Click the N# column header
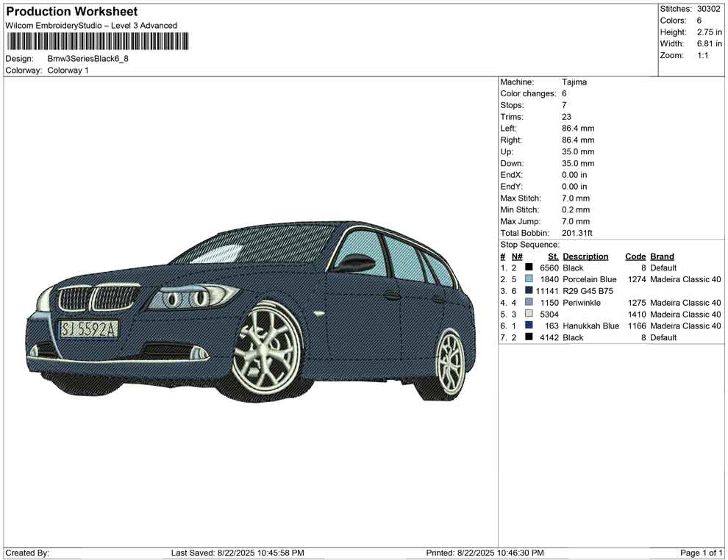Screen dimensions: 728x560 click(517, 256)
